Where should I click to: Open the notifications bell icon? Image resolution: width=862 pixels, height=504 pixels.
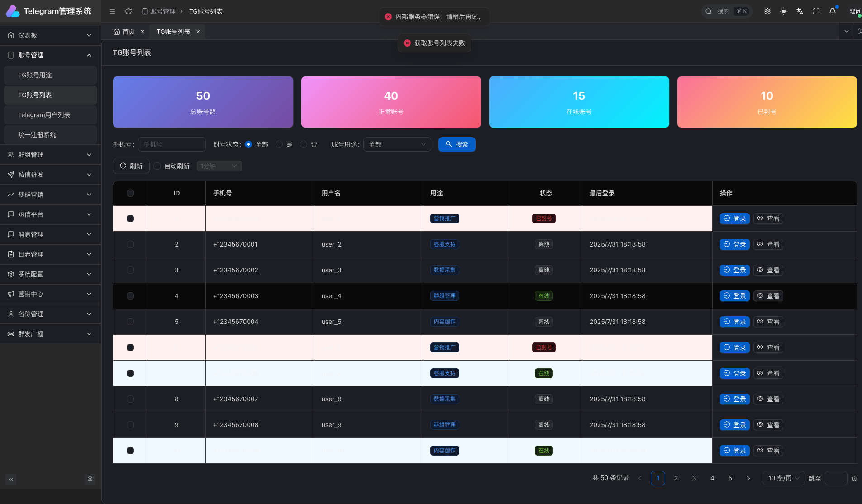pos(833,11)
